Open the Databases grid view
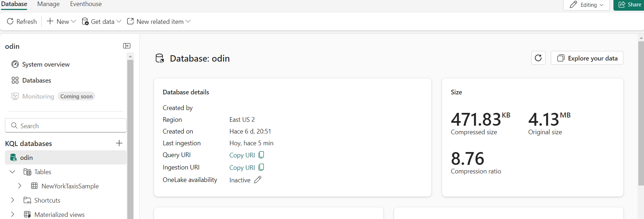The width and height of the screenshot is (644, 219). coord(36,80)
